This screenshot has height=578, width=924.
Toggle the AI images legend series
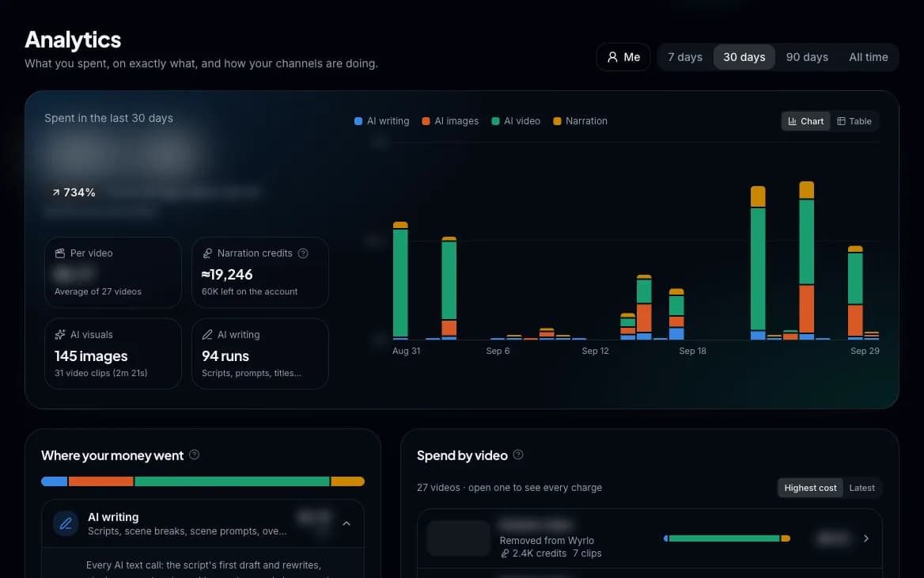coord(450,121)
